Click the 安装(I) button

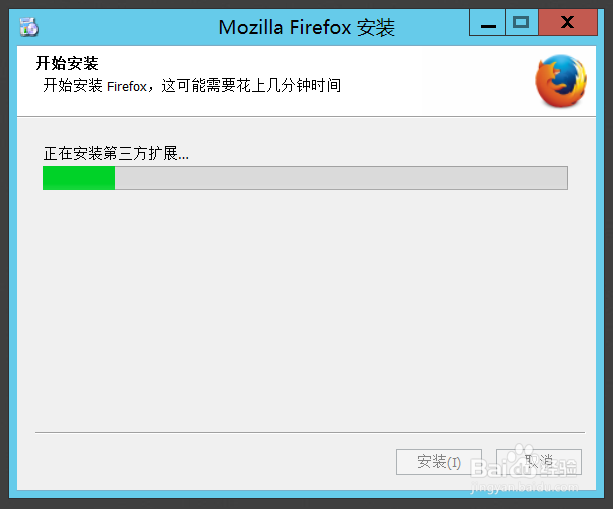(439, 462)
